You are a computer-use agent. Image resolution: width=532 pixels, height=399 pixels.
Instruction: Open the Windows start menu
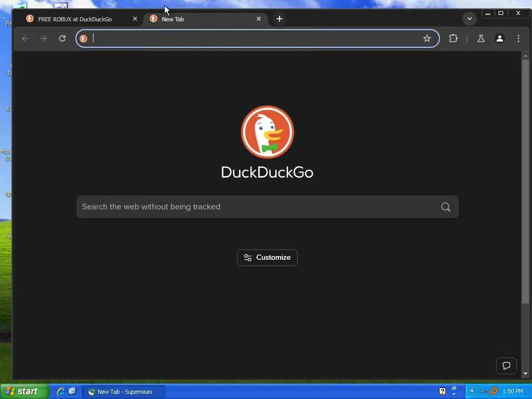click(24, 392)
